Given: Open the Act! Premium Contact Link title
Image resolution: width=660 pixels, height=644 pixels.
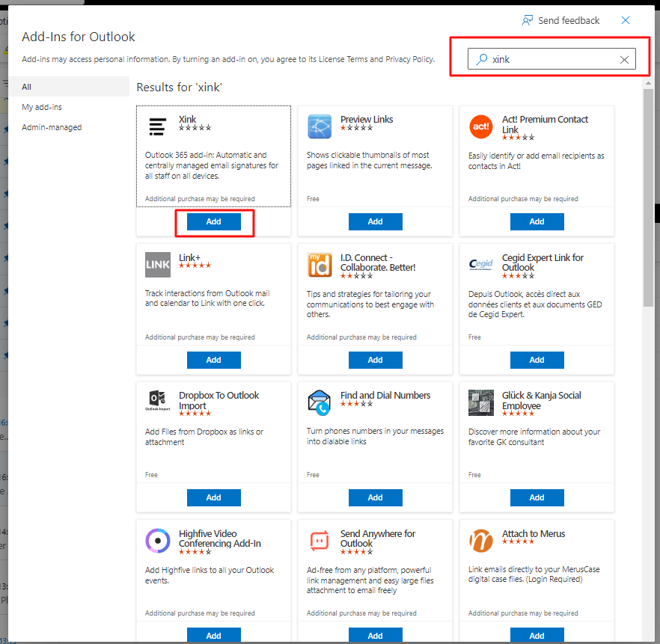Looking at the screenshot, I should [x=545, y=124].
